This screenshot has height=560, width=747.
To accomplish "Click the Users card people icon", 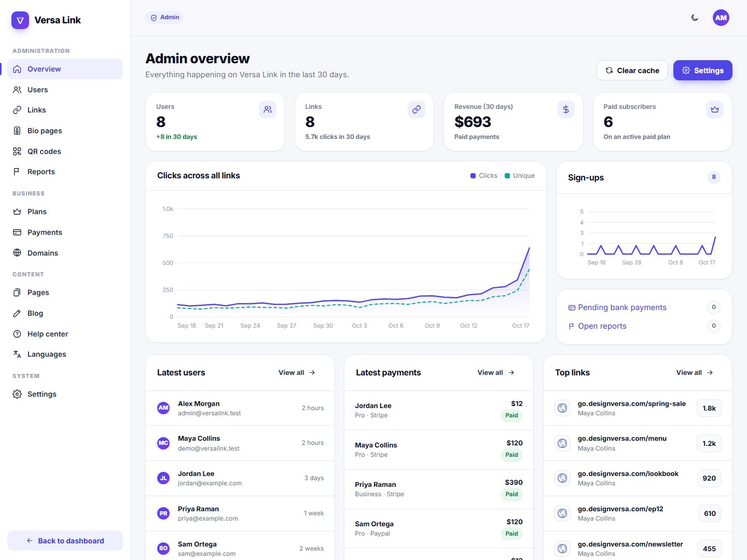I will [268, 109].
